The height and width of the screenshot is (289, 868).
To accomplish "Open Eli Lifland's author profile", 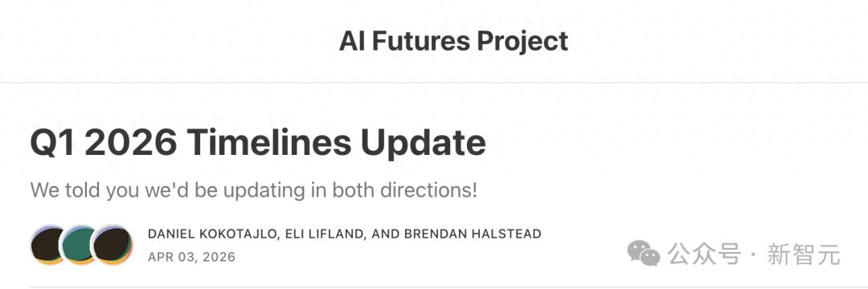I will 325,234.
